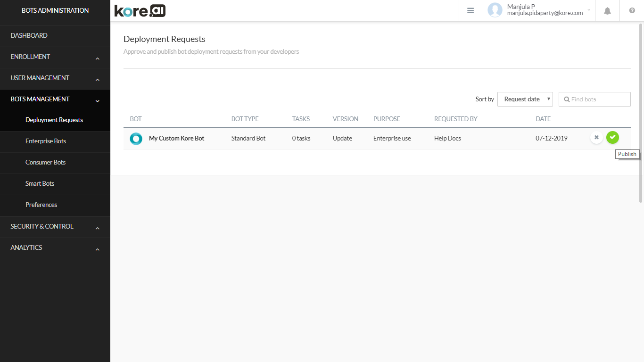Click the user profile avatar
Viewport: 644px width, 362px height.
495,10
